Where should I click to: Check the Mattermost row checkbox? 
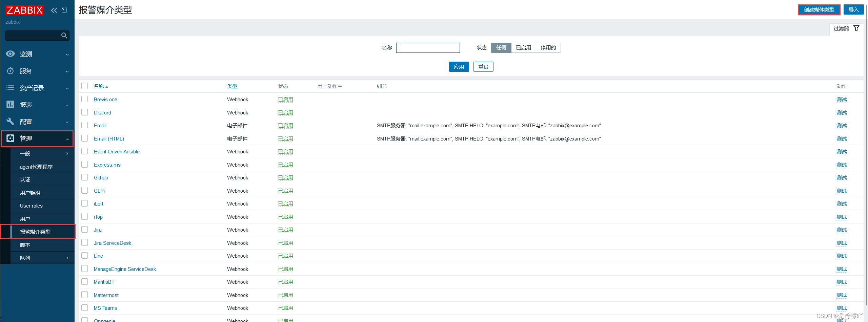click(x=85, y=295)
